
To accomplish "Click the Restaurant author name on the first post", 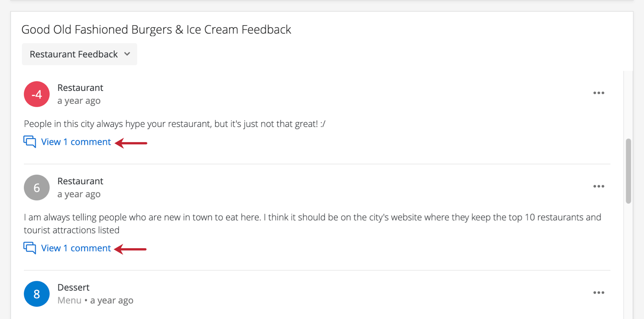I will [x=80, y=88].
